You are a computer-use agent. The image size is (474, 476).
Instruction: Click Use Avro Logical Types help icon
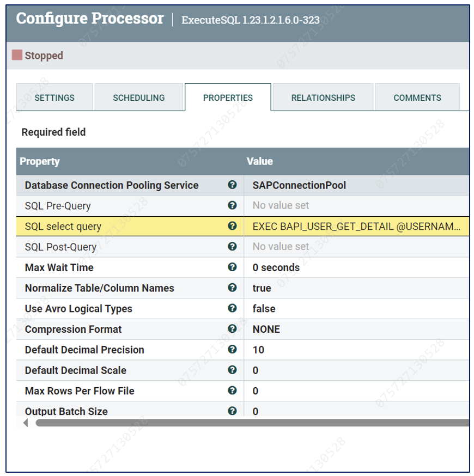coord(232,308)
